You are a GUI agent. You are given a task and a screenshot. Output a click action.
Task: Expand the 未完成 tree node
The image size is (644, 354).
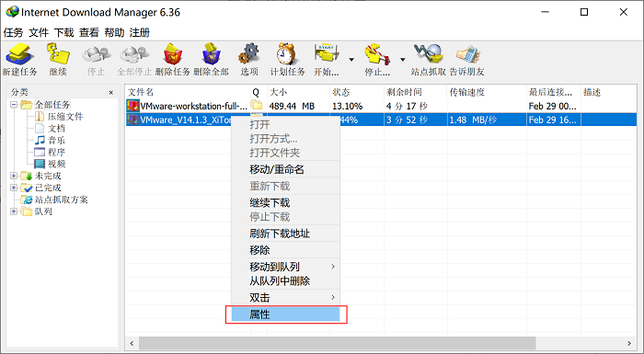click(x=14, y=176)
